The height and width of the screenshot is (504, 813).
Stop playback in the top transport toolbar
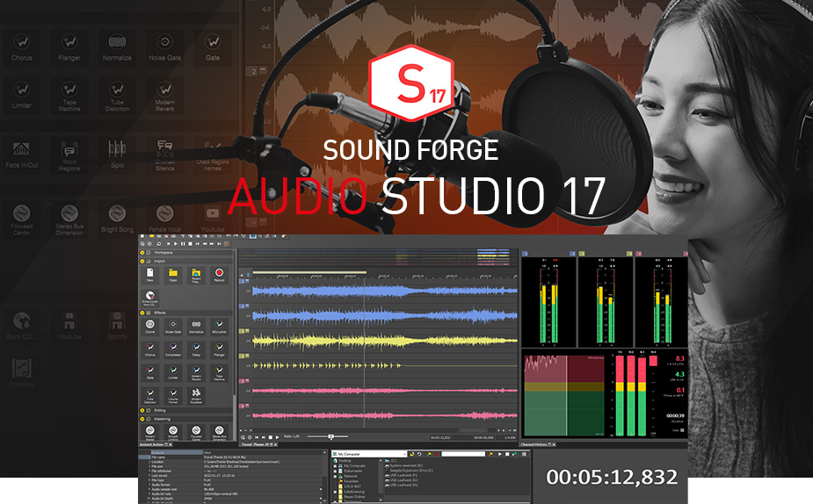tap(191, 243)
